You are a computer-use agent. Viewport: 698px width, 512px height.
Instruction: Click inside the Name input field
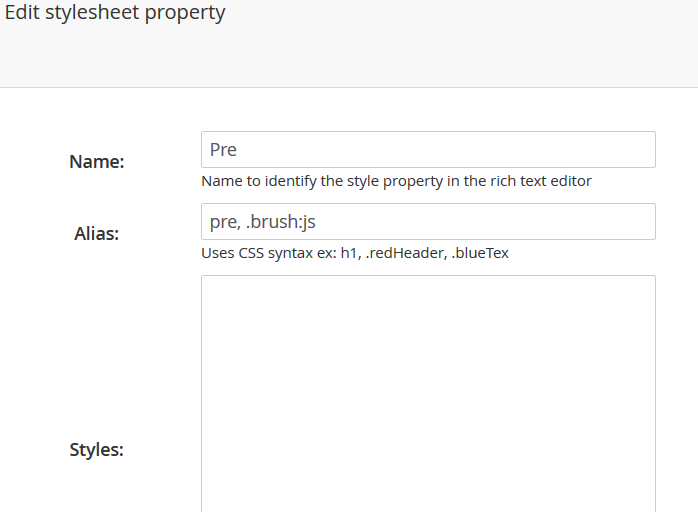(x=428, y=150)
